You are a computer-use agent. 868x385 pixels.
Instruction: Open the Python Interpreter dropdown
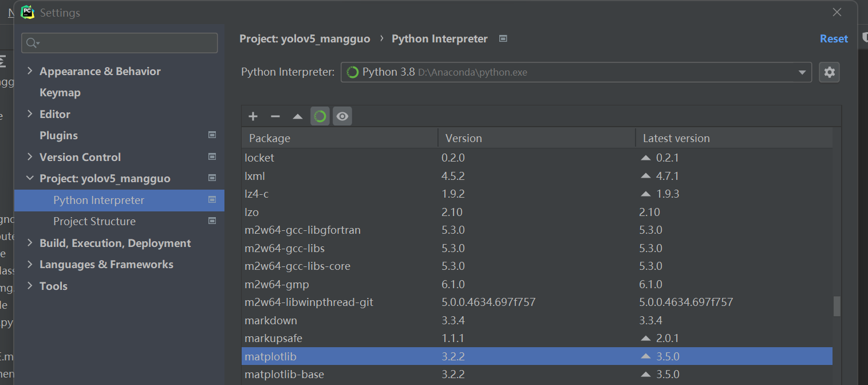coord(576,72)
